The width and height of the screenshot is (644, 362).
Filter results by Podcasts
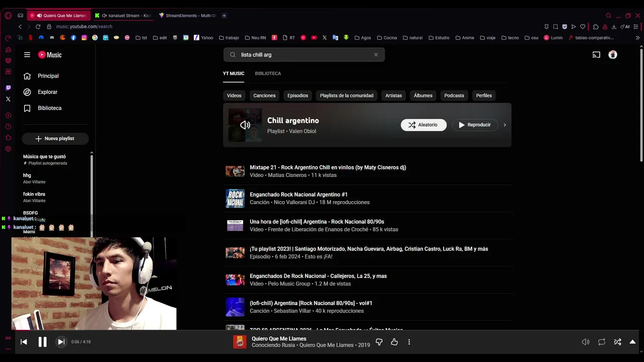tap(454, 96)
